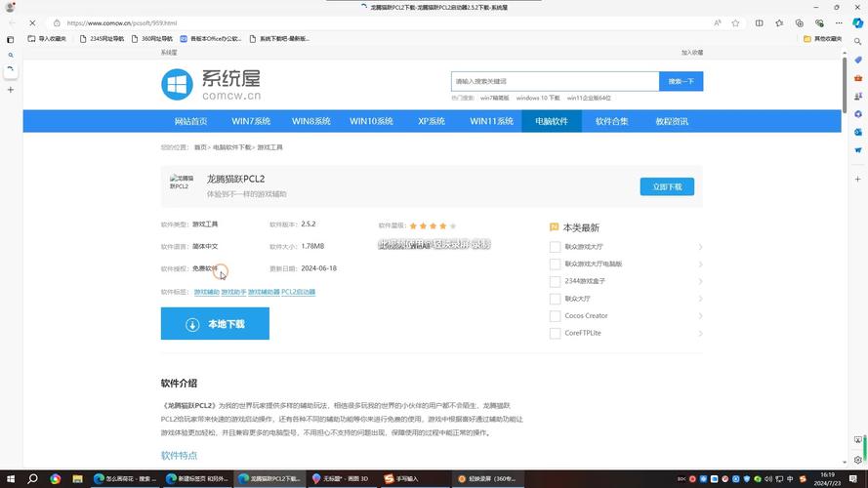Open the Windows Start menu
The image size is (868, 488).
[x=10, y=478]
